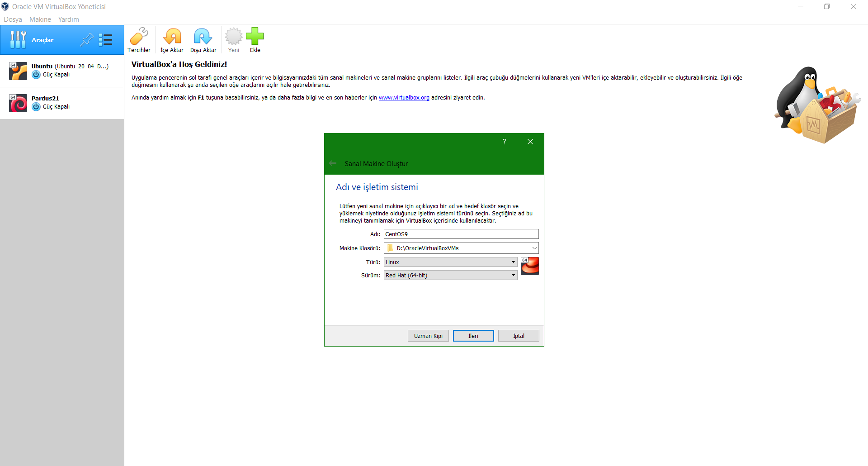The width and height of the screenshot is (868, 466).
Task: Click help question mark in dialog
Action: click(505, 142)
